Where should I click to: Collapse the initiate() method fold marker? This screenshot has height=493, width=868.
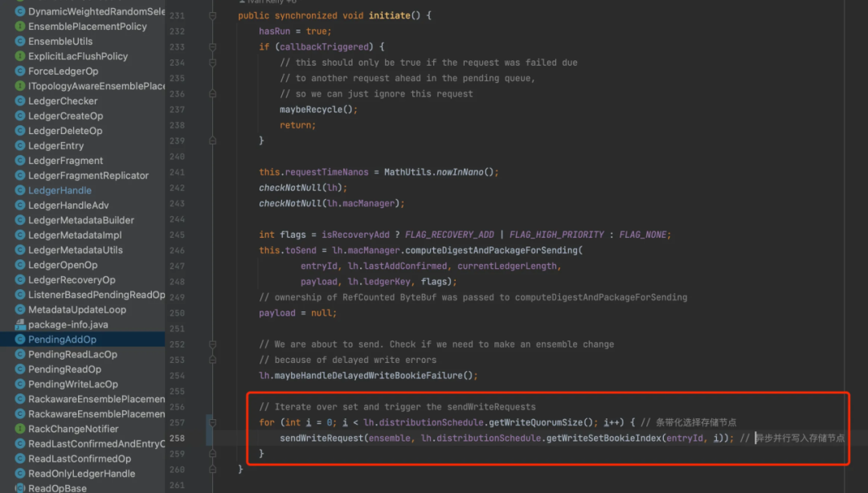point(212,15)
